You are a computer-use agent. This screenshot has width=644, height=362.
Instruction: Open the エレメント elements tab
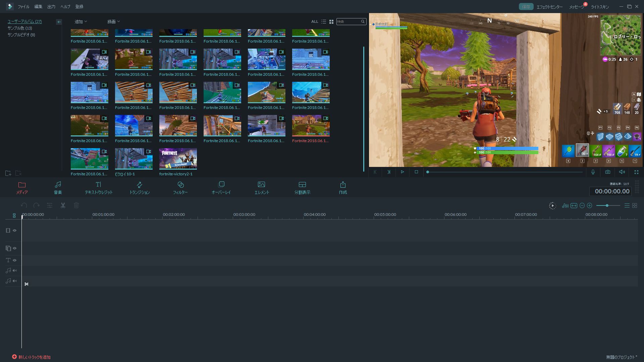262,188
